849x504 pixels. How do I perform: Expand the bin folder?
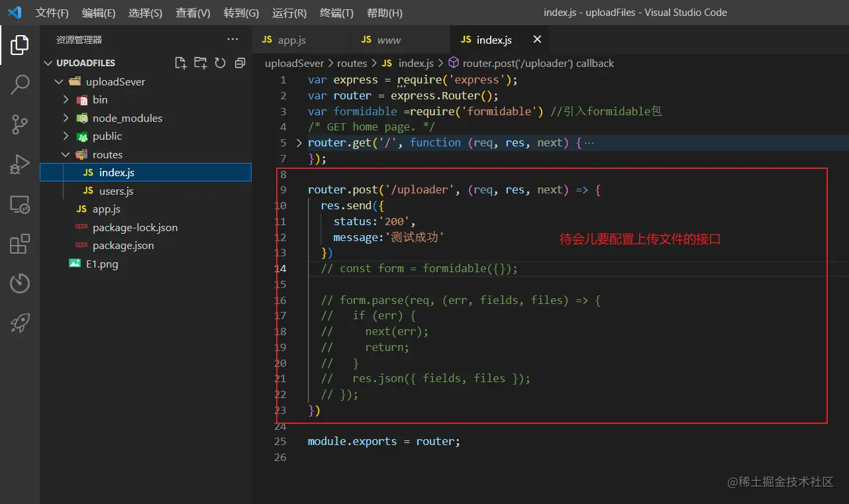[x=66, y=99]
